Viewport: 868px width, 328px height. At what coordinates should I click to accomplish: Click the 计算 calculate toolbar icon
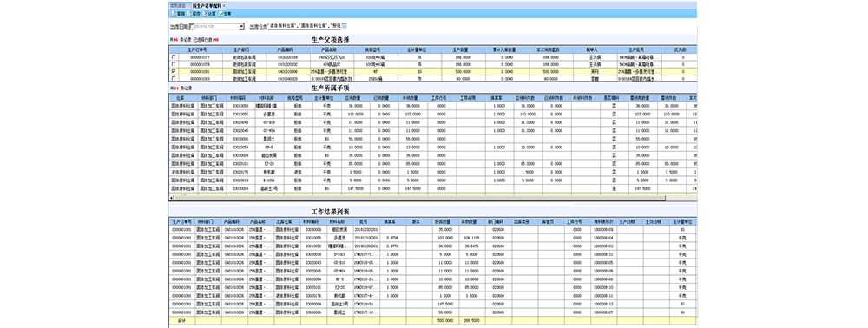pyautogui.click(x=208, y=13)
